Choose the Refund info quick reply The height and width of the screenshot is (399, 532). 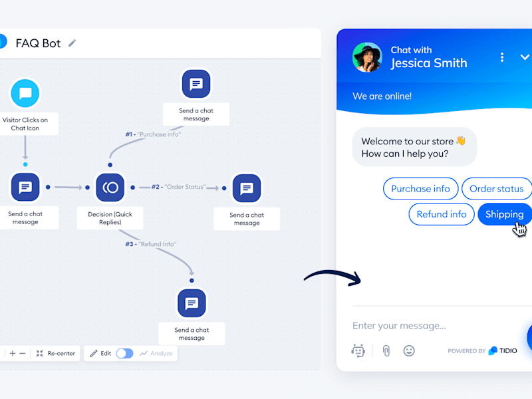[442, 214]
